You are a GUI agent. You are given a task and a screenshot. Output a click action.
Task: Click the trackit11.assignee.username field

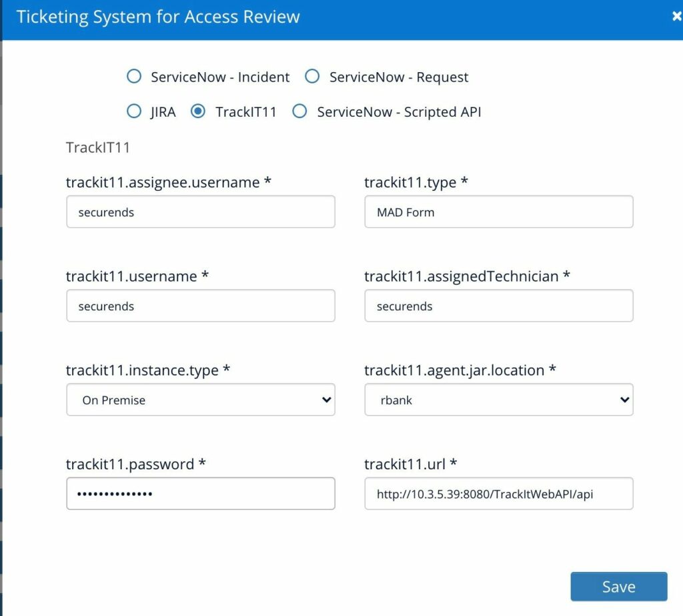click(x=200, y=212)
